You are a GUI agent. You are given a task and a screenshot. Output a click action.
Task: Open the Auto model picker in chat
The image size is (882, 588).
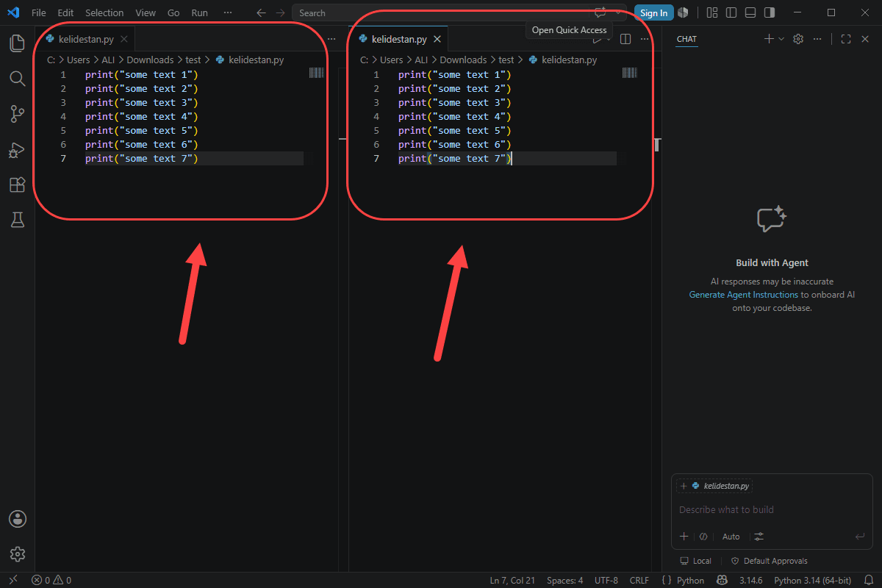(731, 537)
